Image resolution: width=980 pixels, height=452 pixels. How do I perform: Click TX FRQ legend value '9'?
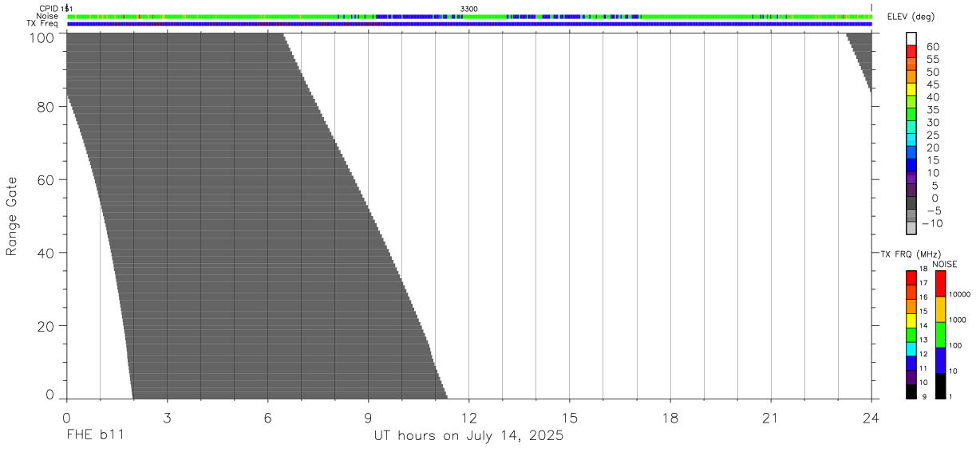coord(923,397)
